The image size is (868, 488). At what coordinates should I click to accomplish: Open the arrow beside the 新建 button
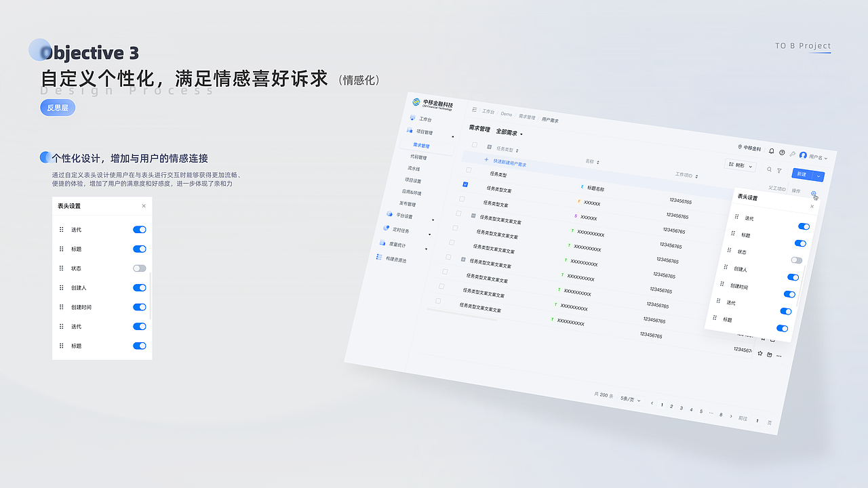(x=818, y=176)
